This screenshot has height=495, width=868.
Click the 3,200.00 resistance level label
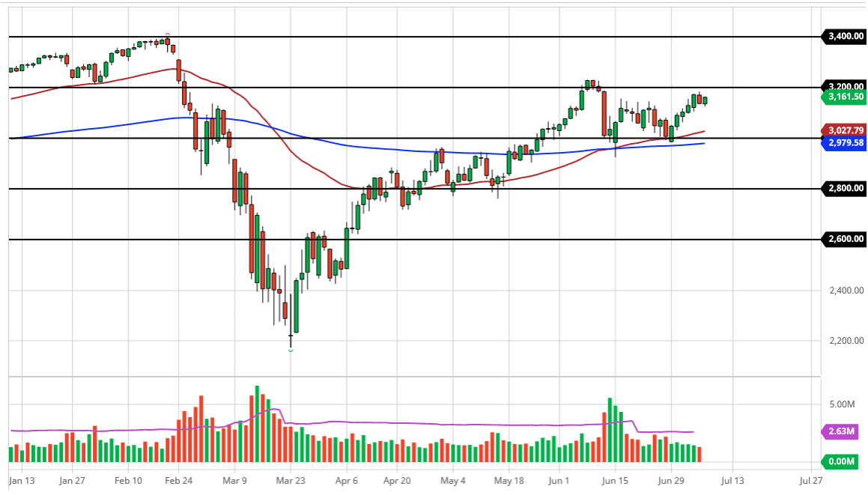coord(843,86)
